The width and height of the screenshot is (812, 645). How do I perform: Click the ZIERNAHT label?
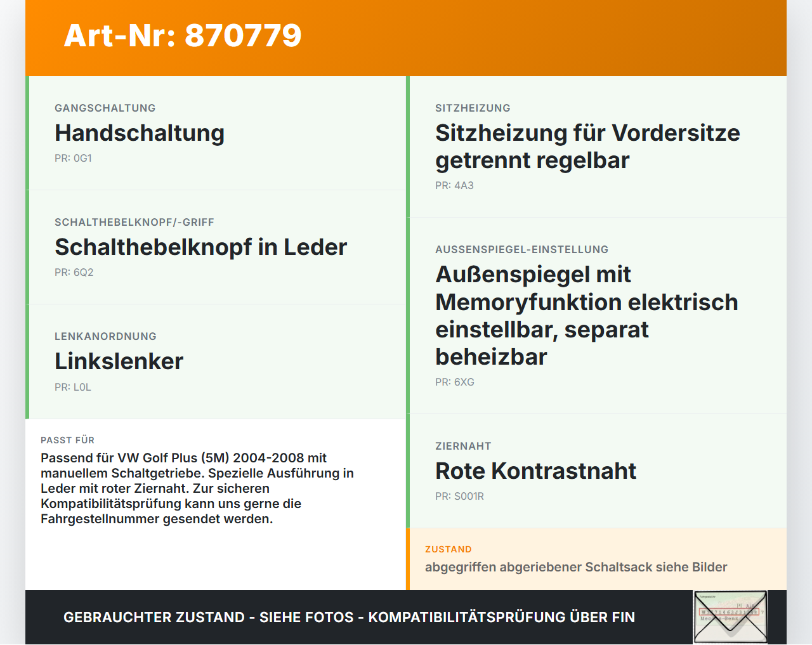(463, 446)
